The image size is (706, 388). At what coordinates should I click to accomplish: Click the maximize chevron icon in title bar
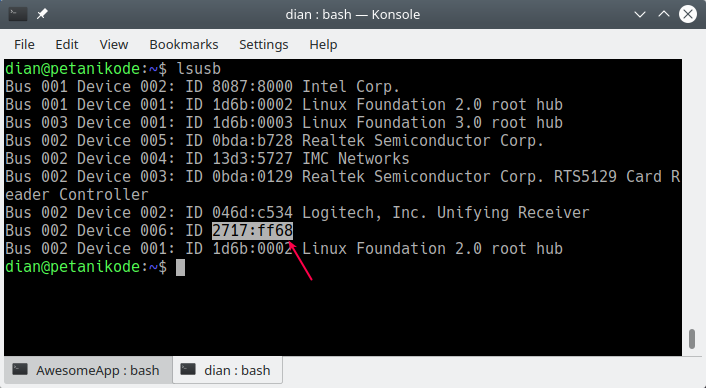(x=664, y=14)
